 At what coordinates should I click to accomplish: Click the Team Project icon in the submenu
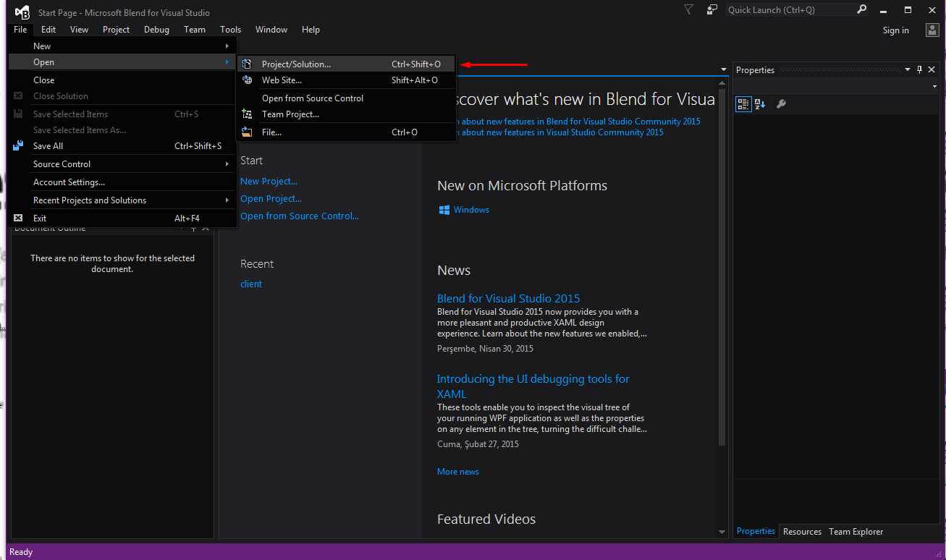pos(248,114)
